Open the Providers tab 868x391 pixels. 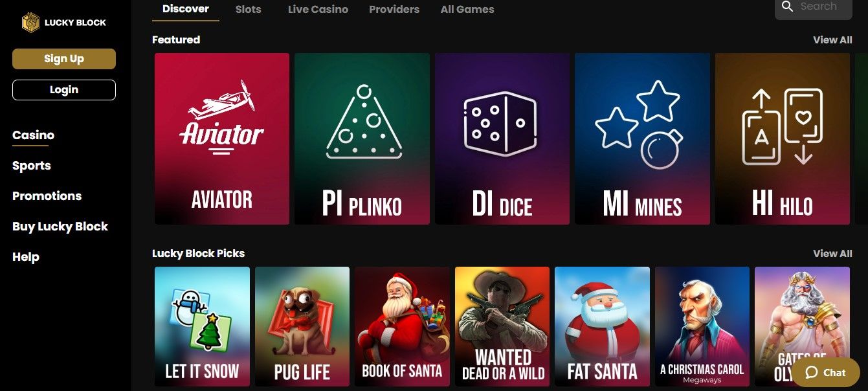[x=394, y=9]
